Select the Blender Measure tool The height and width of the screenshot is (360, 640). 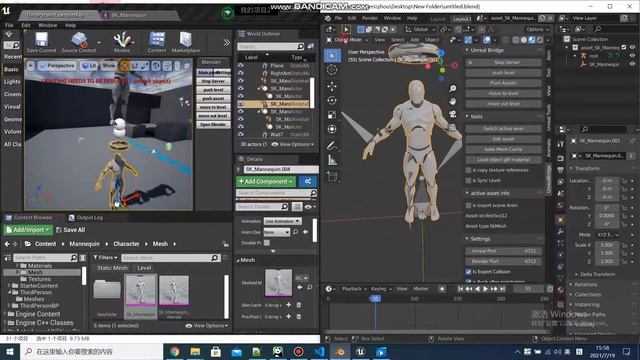click(x=332, y=160)
